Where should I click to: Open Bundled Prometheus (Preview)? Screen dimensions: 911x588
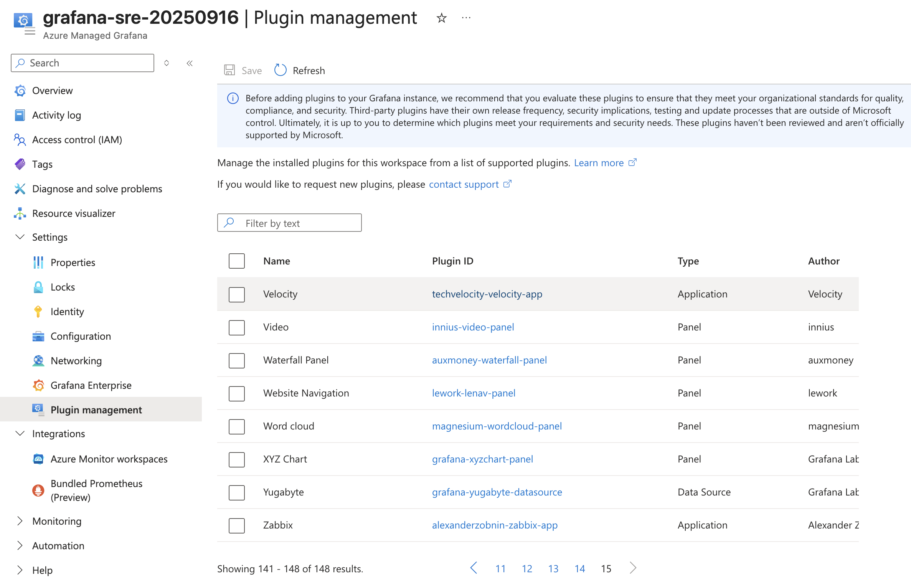point(96,490)
